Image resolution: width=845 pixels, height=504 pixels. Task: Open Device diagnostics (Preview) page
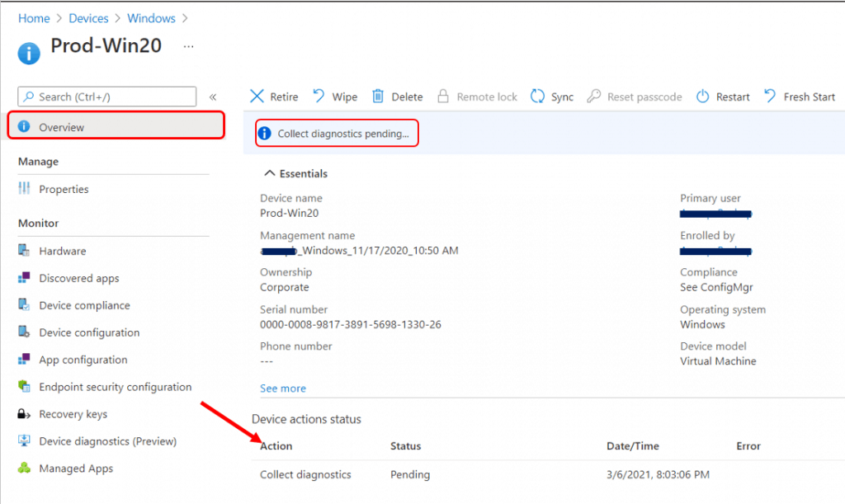(108, 441)
